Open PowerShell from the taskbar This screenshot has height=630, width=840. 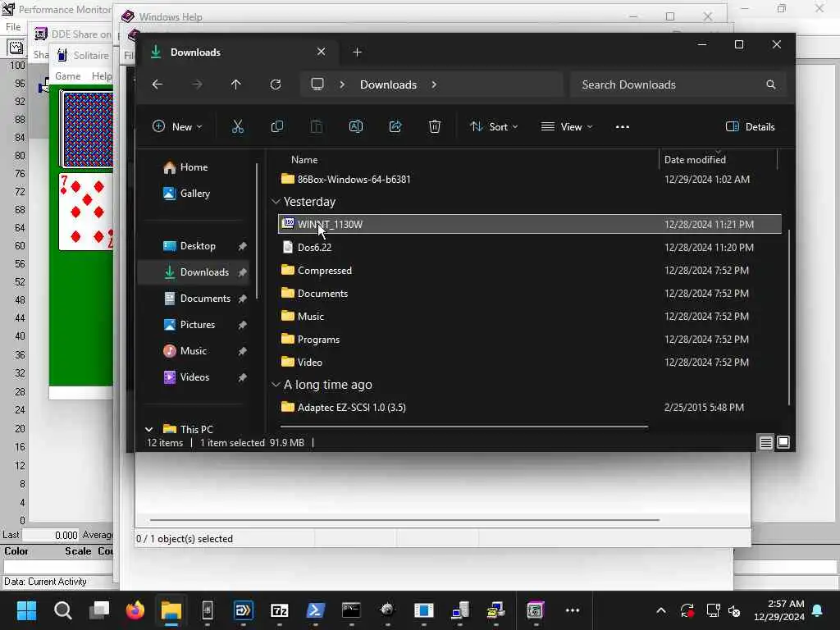click(x=315, y=610)
